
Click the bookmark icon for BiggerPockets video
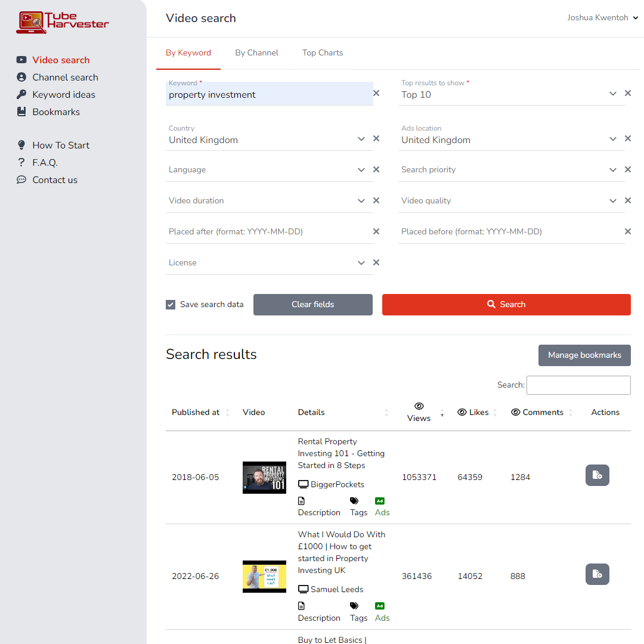[x=597, y=475]
